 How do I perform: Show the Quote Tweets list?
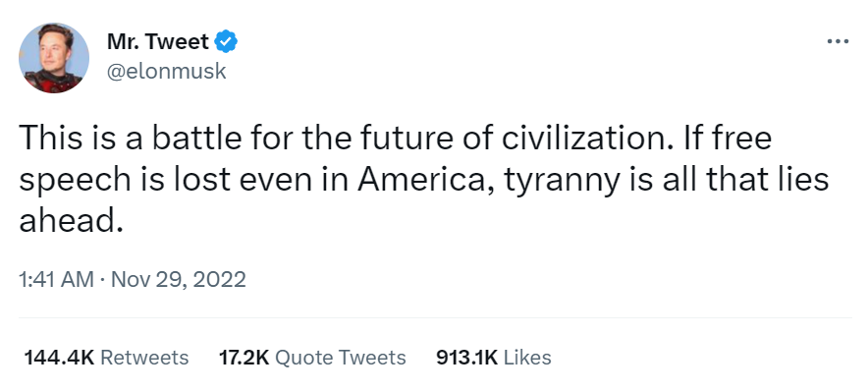pyautogui.click(x=341, y=358)
